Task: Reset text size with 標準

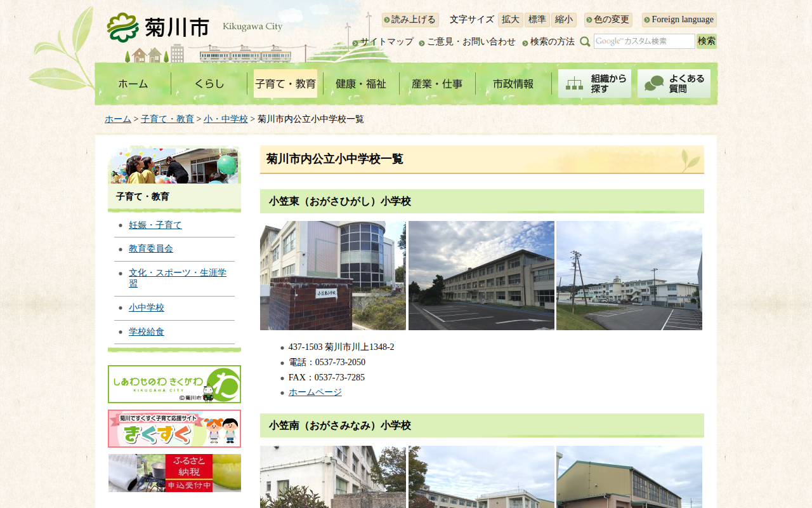Action: (x=537, y=20)
